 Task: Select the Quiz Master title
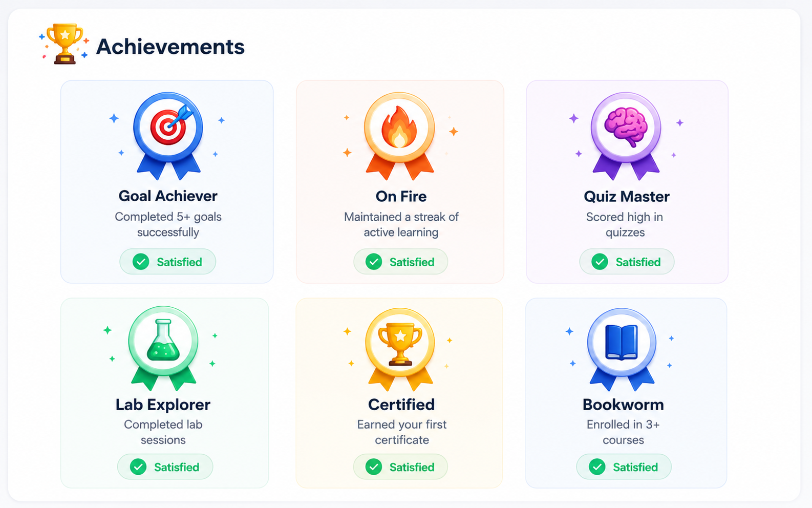click(627, 197)
